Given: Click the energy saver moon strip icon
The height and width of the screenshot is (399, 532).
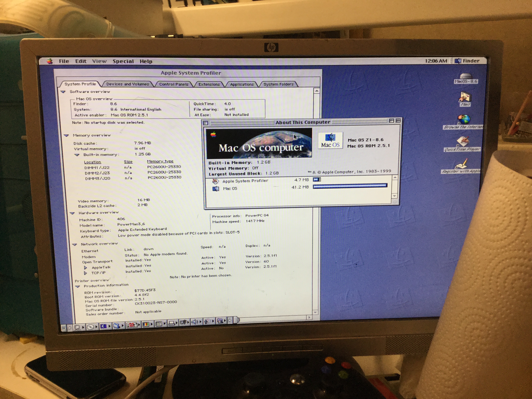Looking at the screenshot, I should (103, 326).
